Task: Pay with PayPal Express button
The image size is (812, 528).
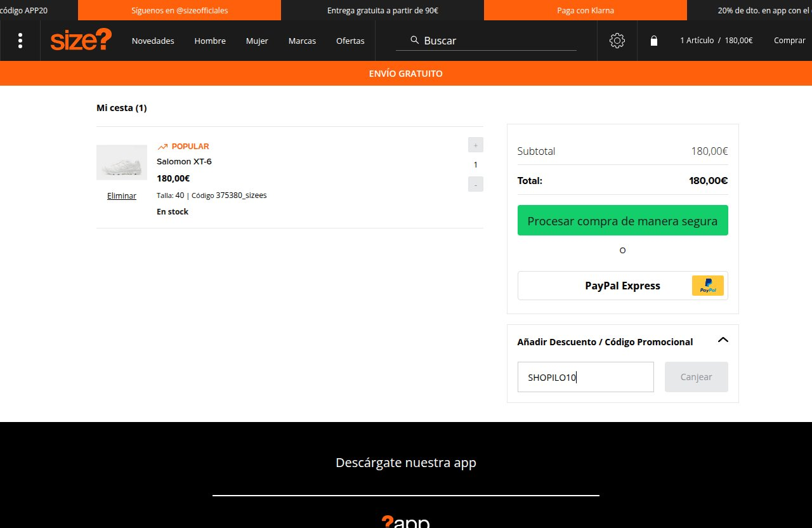Action: point(623,286)
